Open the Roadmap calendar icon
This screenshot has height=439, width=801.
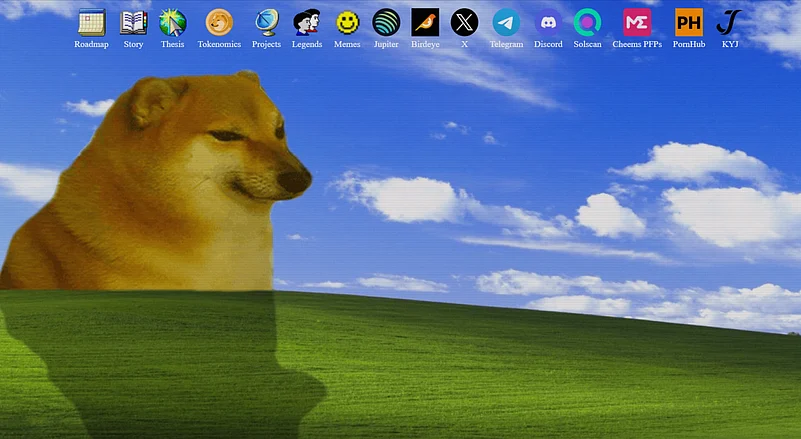point(91,22)
